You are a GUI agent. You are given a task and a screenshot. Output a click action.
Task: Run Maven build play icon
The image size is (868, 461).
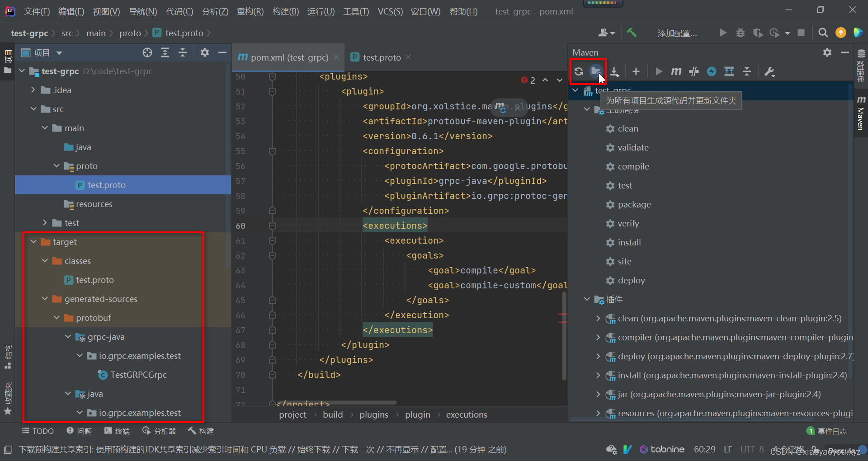pyautogui.click(x=659, y=71)
